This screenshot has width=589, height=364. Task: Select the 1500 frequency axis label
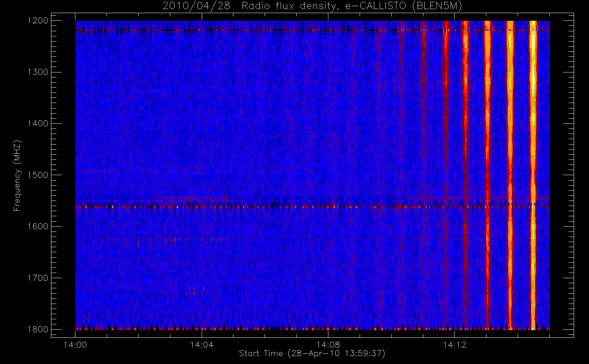[x=38, y=175]
